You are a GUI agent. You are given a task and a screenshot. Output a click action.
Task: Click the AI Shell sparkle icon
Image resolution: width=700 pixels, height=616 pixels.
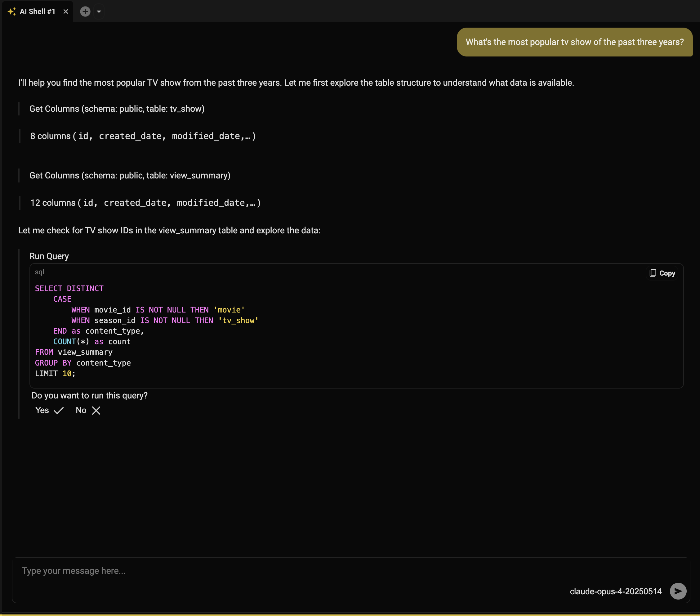(12, 12)
